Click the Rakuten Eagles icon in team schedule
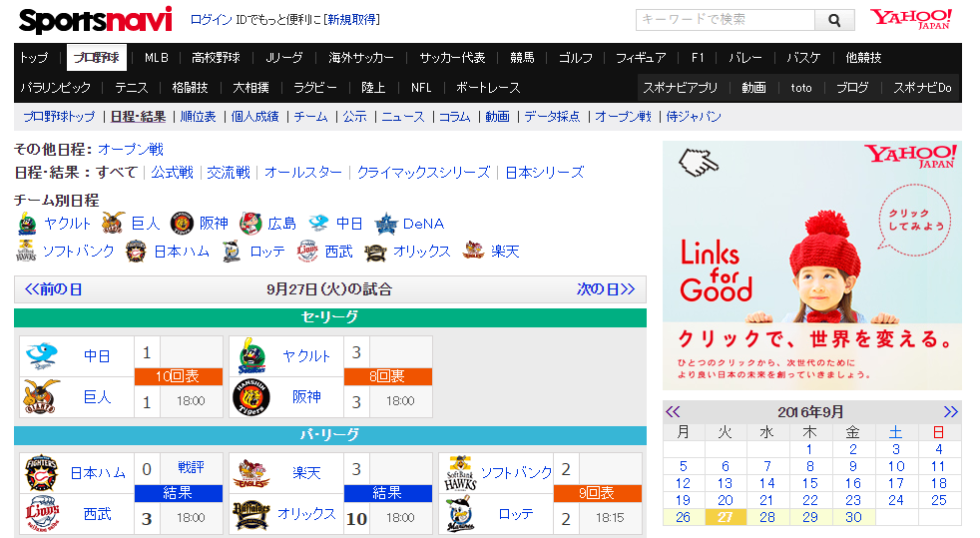The image size is (980, 538). pos(474,251)
